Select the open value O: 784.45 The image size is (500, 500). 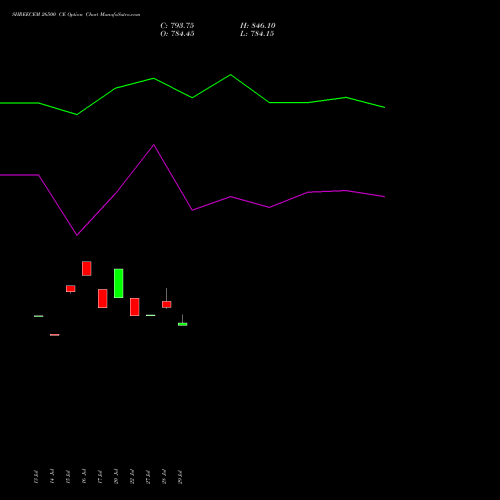point(177,34)
